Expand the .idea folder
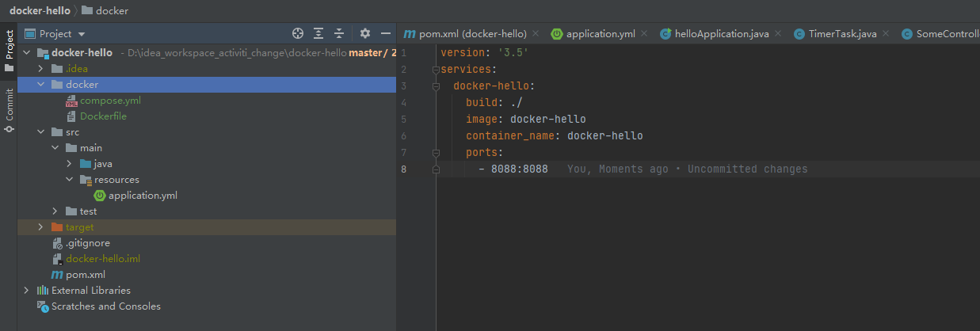 coord(41,69)
